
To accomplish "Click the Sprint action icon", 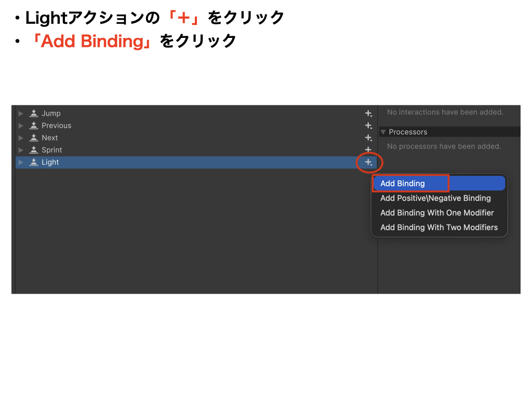I will tap(34, 150).
